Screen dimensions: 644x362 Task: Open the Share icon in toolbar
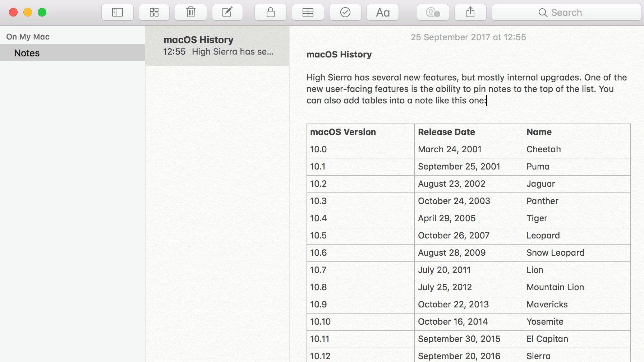[470, 12]
